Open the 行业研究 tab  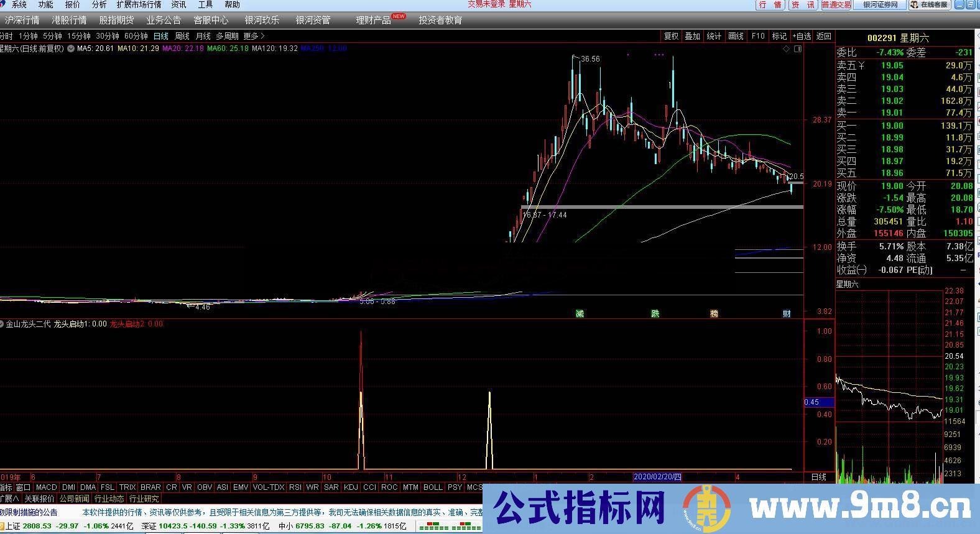coord(144,499)
